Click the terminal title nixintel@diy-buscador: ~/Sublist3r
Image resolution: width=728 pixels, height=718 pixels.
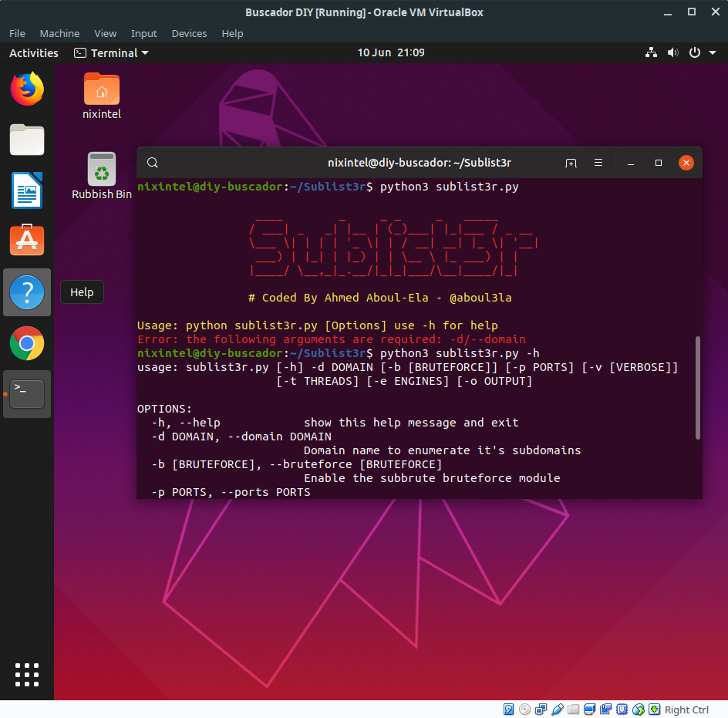[420, 163]
